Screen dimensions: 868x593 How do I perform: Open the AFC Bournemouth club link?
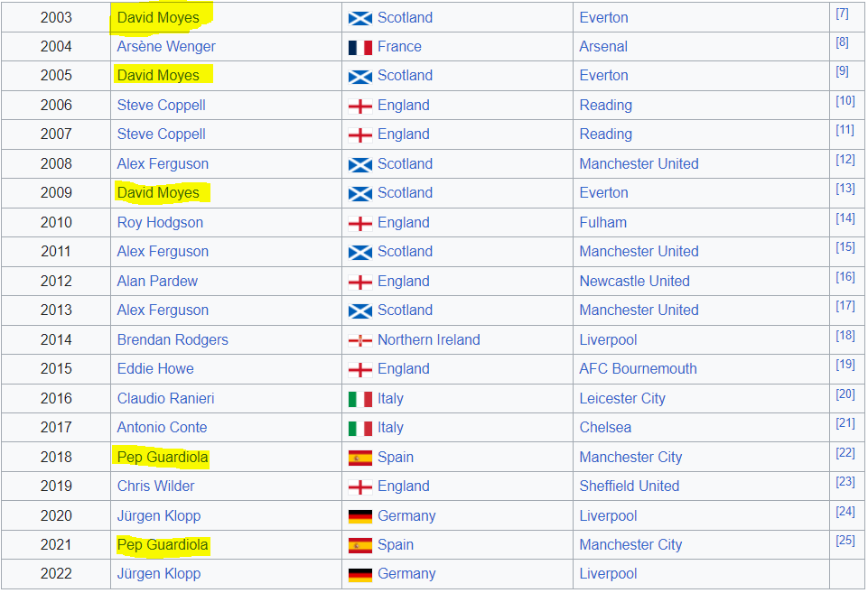point(638,368)
